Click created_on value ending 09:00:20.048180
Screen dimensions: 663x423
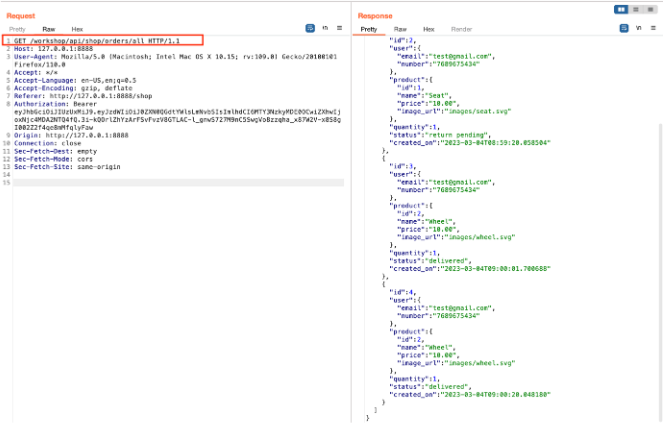496,395
